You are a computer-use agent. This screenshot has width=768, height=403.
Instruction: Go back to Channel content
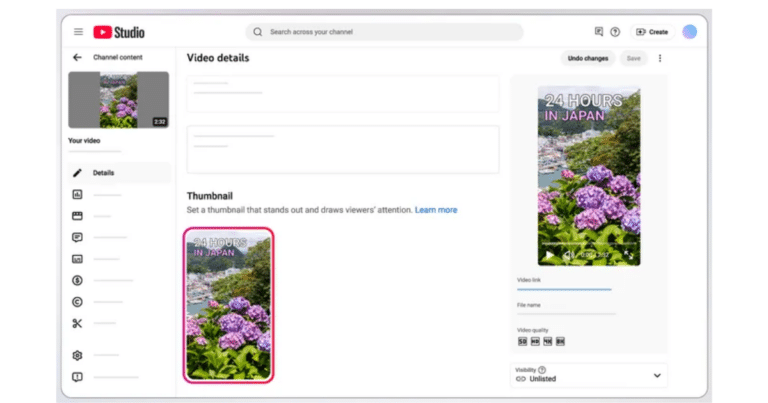[77, 57]
